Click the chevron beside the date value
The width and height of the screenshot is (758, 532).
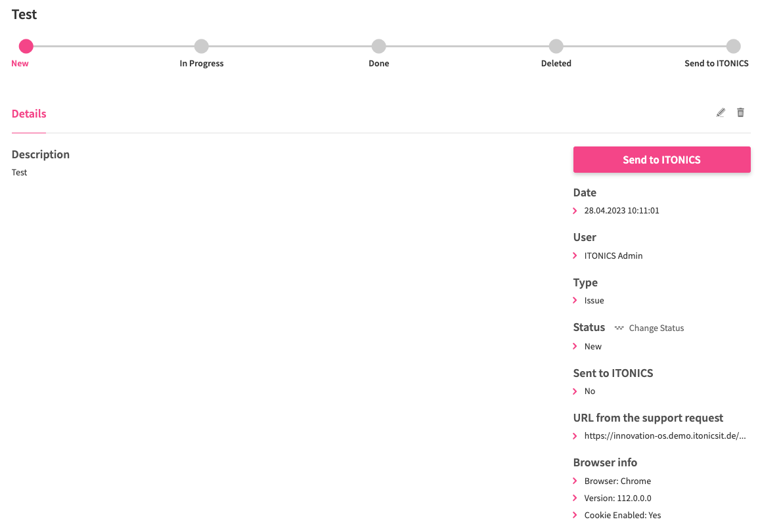(575, 211)
